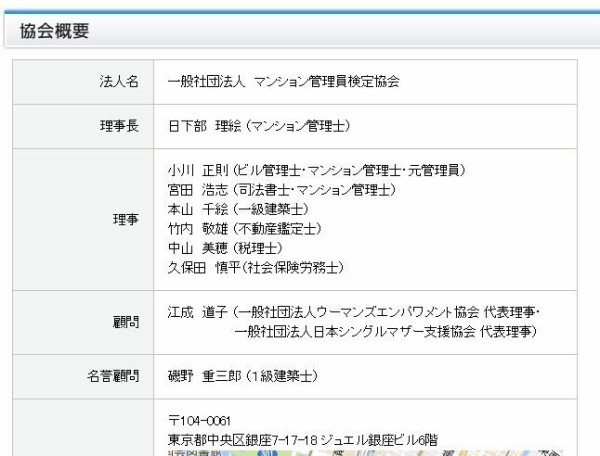Viewport: 600px width, 456px height.
Task: Select the 東京都中央区銀座 address line
Action: [x=303, y=440]
